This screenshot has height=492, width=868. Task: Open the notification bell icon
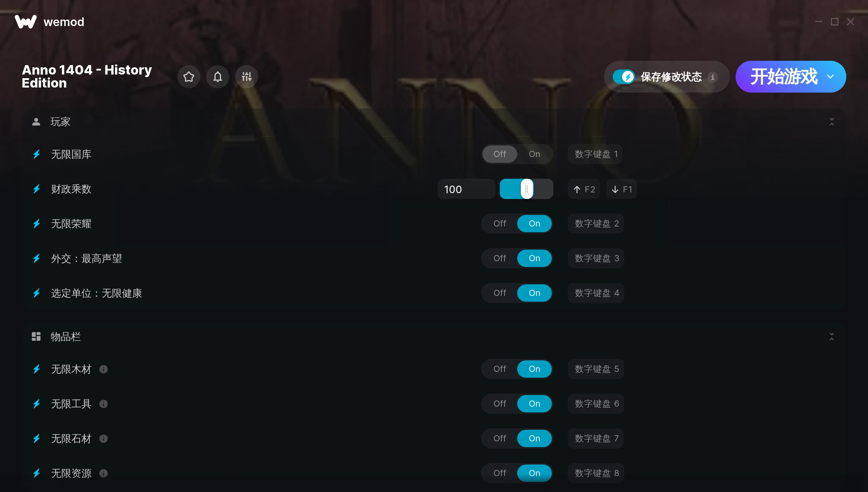coord(218,77)
